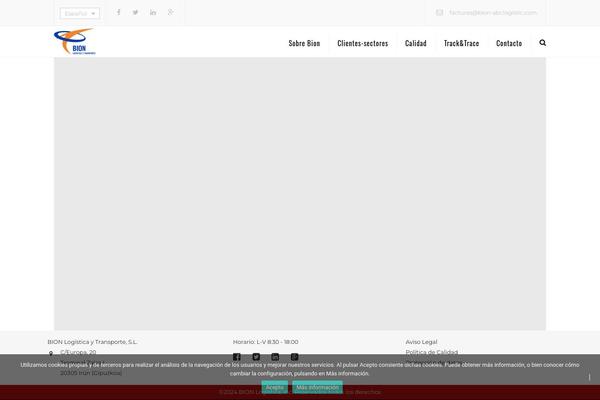The height and width of the screenshot is (400, 600).
Task: Open the Clientes-sectores menu
Action: [x=362, y=43]
